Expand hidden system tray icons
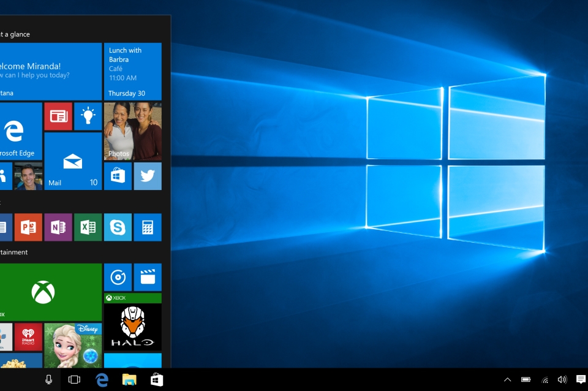The width and height of the screenshot is (588, 391). [507, 380]
